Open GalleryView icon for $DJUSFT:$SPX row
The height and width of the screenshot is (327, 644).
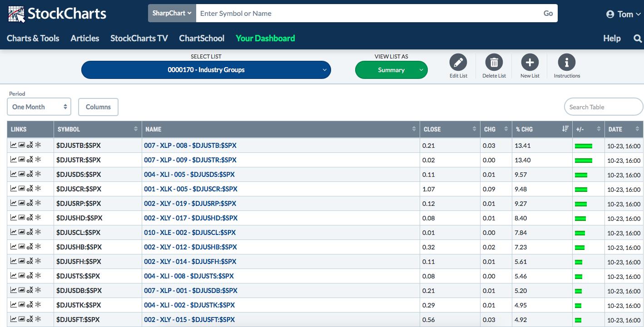click(x=22, y=319)
